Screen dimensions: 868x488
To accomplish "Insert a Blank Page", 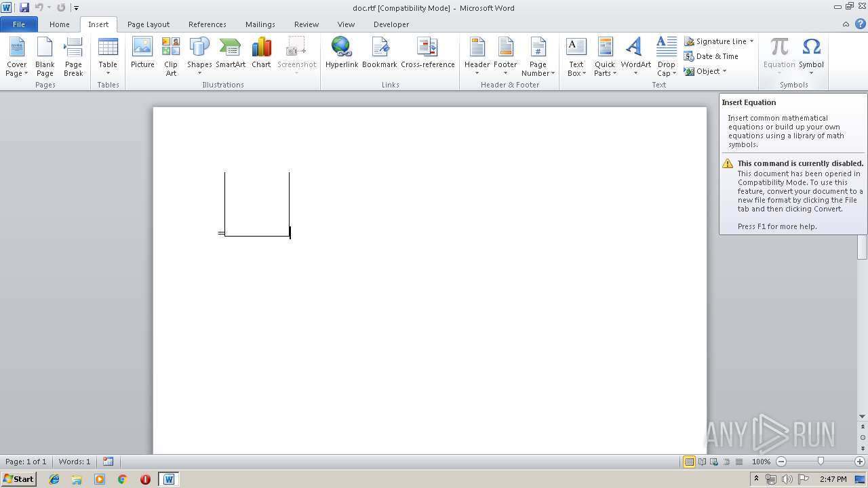I will [45, 57].
